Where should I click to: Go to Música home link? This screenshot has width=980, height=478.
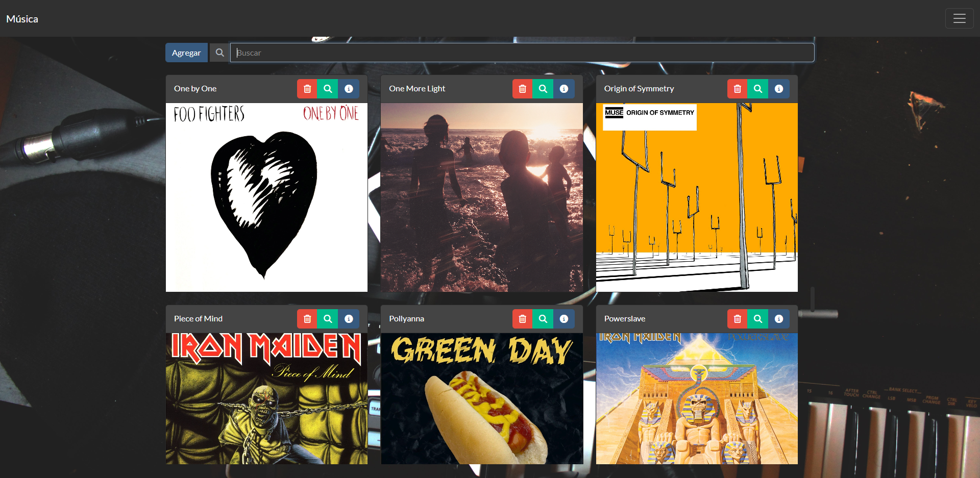(22, 19)
